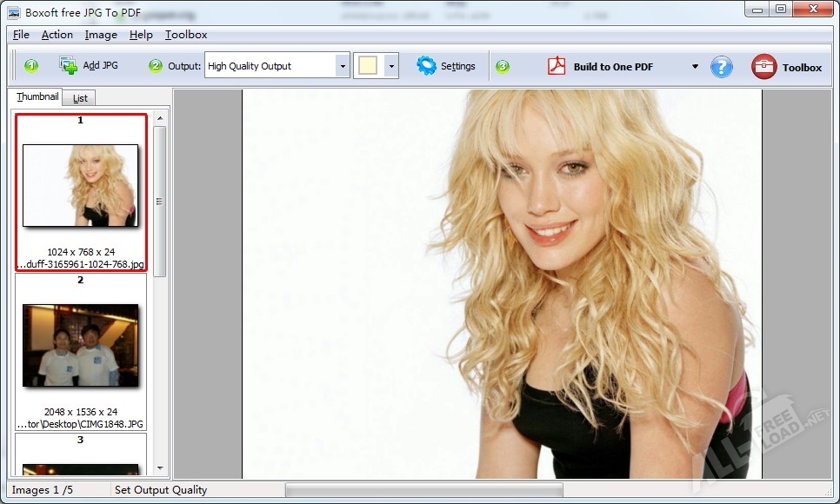This screenshot has height=504, width=840.
Task: Click the Build to One PDF icon
Action: pos(557,67)
